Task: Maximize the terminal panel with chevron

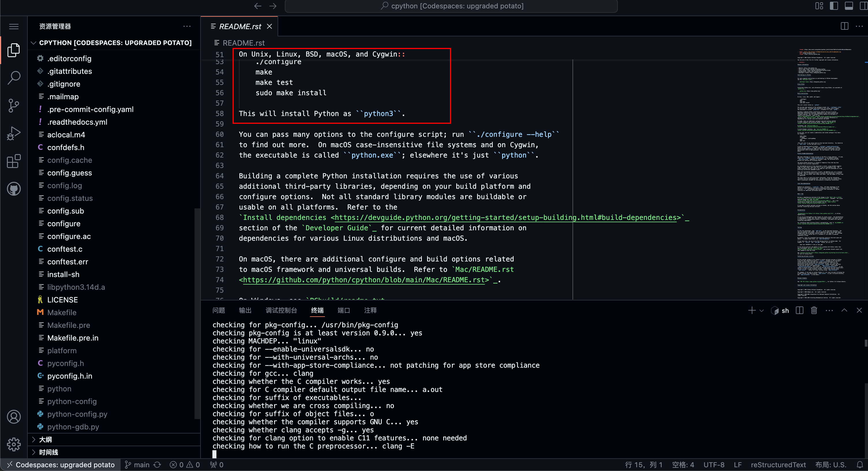Action: click(x=844, y=310)
